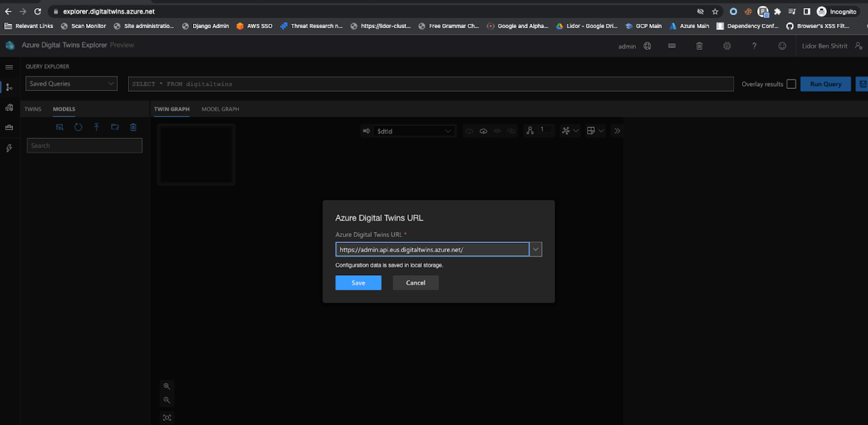The height and width of the screenshot is (425, 868).
Task: Refresh the models list
Action: pyautogui.click(x=78, y=127)
